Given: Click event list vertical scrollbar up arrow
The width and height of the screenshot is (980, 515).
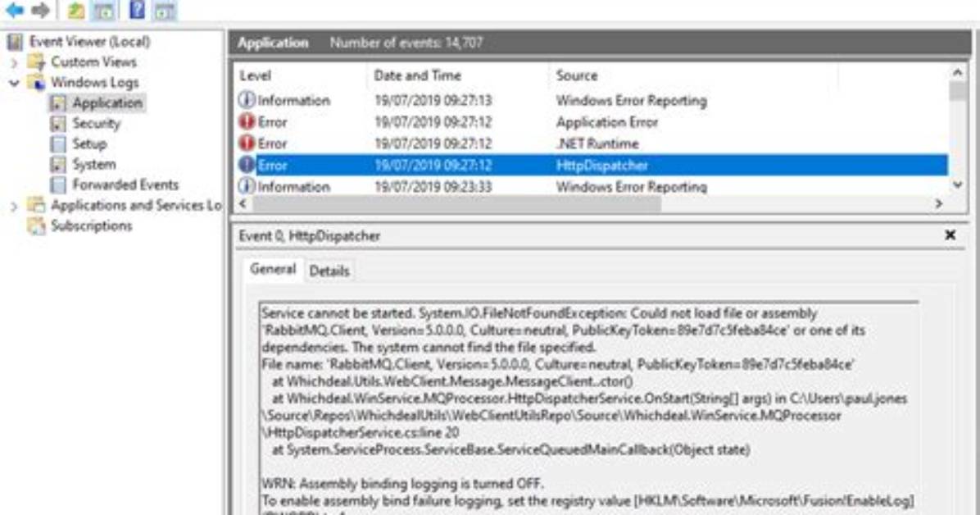Looking at the screenshot, I should coord(958,73).
